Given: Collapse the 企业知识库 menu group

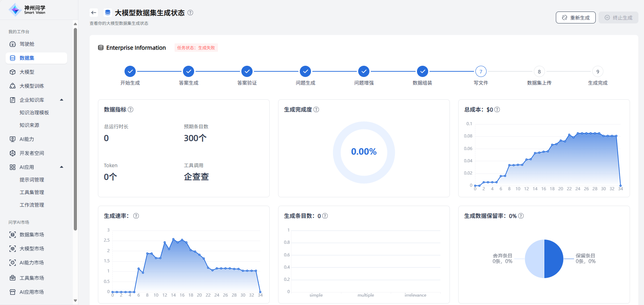Looking at the screenshot, I should (62, 100).
